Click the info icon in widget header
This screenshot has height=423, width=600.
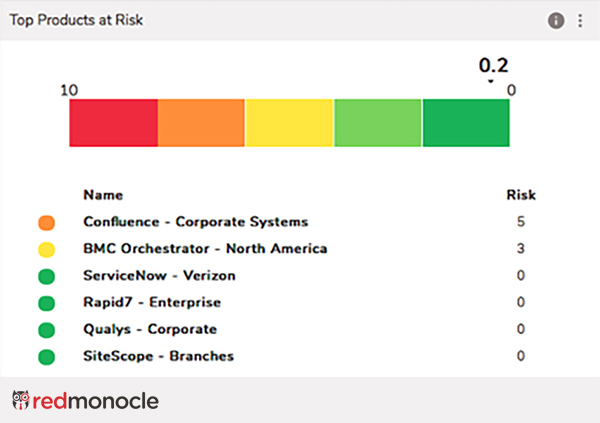(556, 20)
